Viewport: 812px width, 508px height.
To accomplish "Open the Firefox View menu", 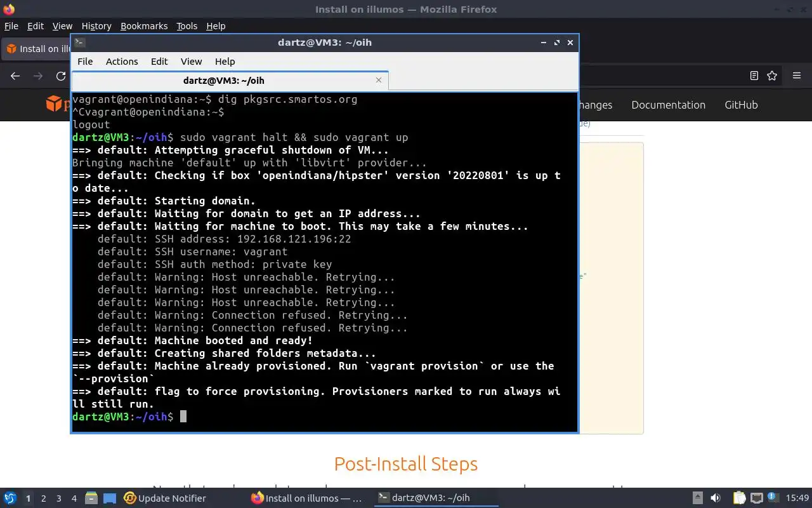I will [62, 26].
